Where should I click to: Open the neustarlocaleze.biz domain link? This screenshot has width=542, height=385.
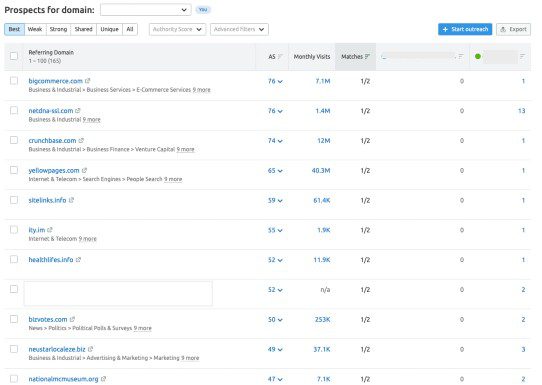click(57, 349)
